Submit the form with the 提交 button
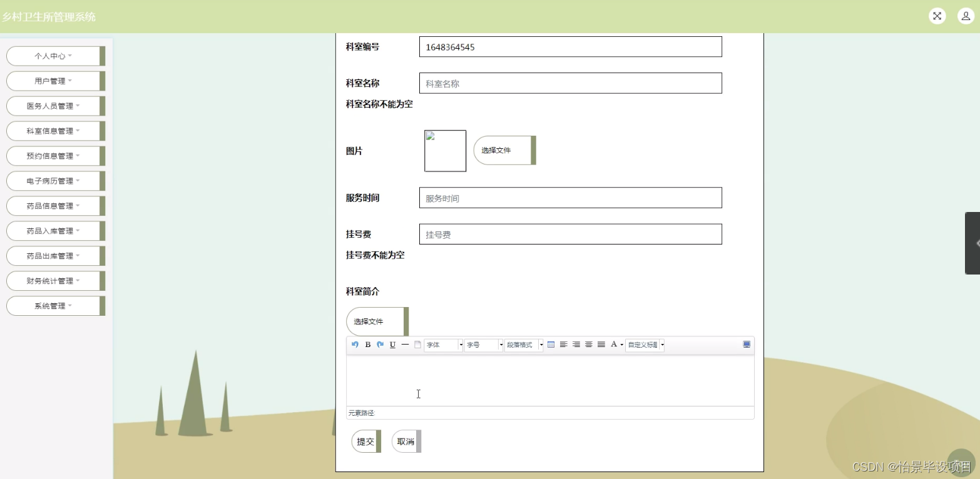The image size is (980, 479). pyautogui.click(x=364, y=441)
